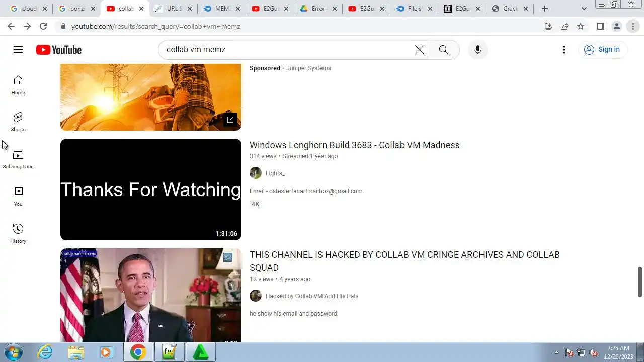
Task: Open Chrome profile avatar
Action: [616, 26]
